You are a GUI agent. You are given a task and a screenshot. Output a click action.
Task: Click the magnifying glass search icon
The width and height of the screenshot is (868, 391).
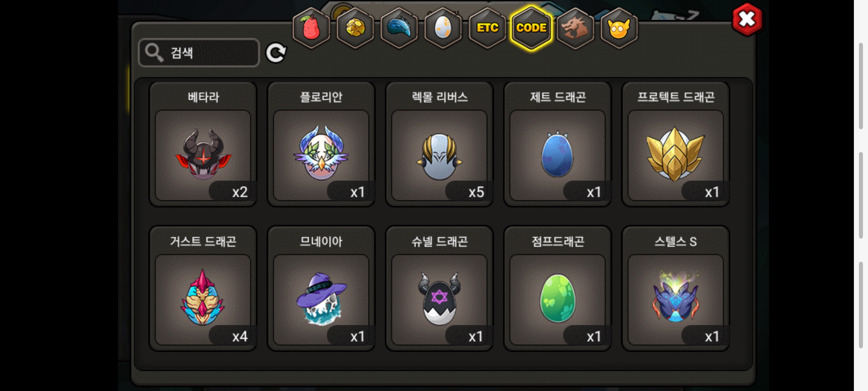click(x=154, y=53)
